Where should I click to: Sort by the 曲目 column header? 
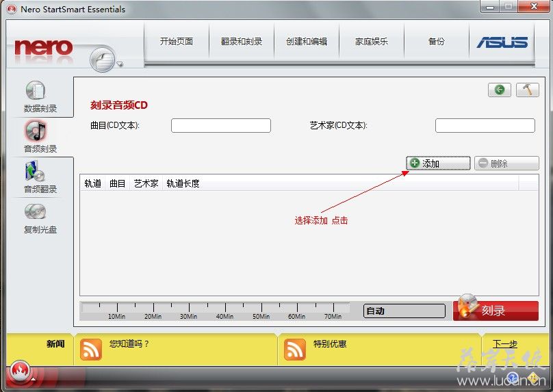click(x=118, y=183)
